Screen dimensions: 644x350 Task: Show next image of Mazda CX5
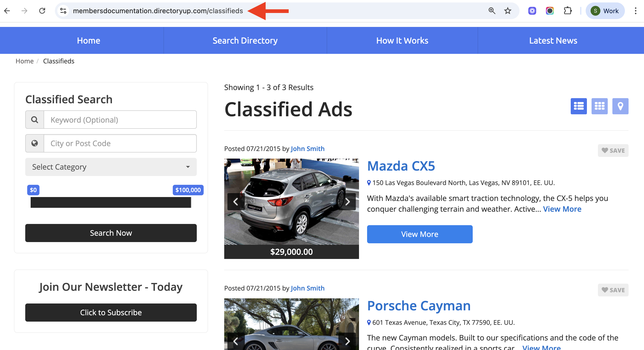pyautogui.click(x=347, y=201)
